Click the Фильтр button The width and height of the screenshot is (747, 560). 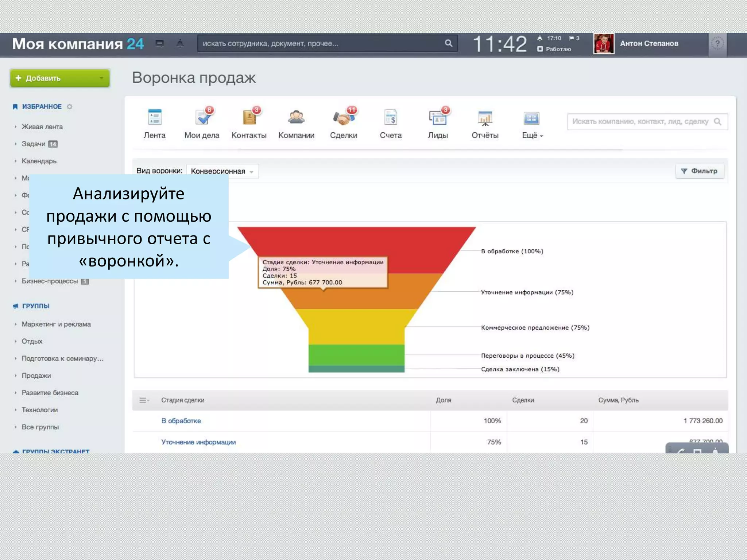pos(699,171)
